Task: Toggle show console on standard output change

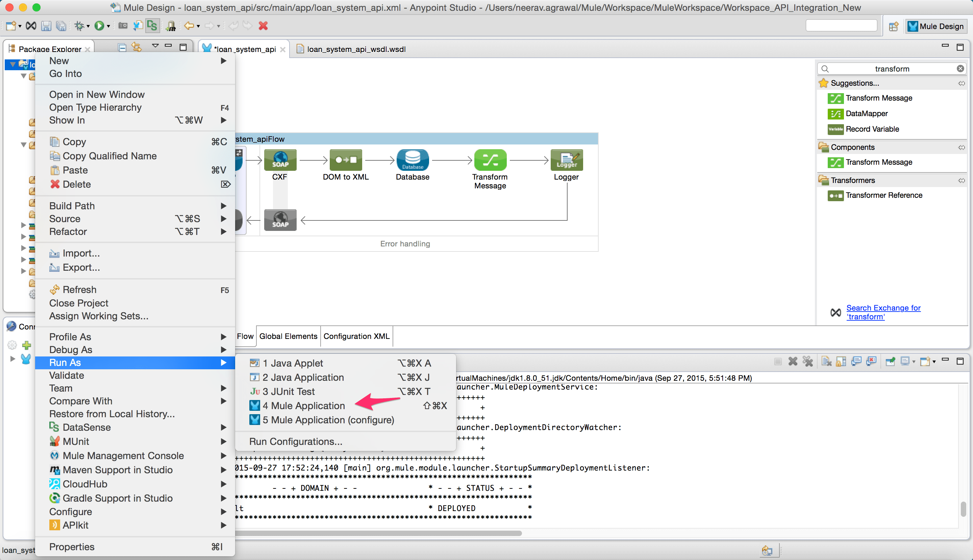Action: (x=856, y=361)
